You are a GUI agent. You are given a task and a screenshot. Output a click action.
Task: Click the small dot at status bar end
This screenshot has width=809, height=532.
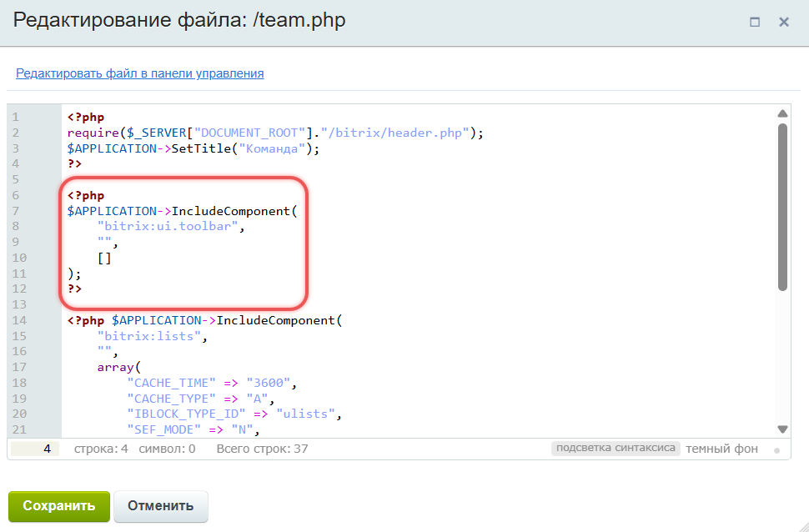coord(776,450)
